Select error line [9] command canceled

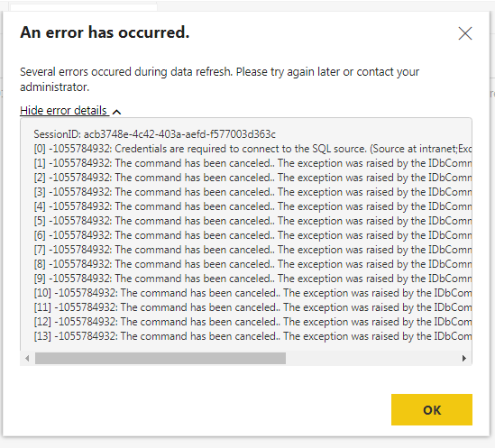[252, 279]
